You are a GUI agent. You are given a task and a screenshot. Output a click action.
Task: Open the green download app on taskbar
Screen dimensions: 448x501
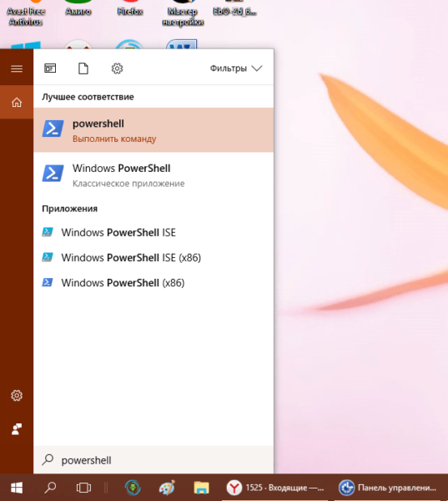point(133,488)
